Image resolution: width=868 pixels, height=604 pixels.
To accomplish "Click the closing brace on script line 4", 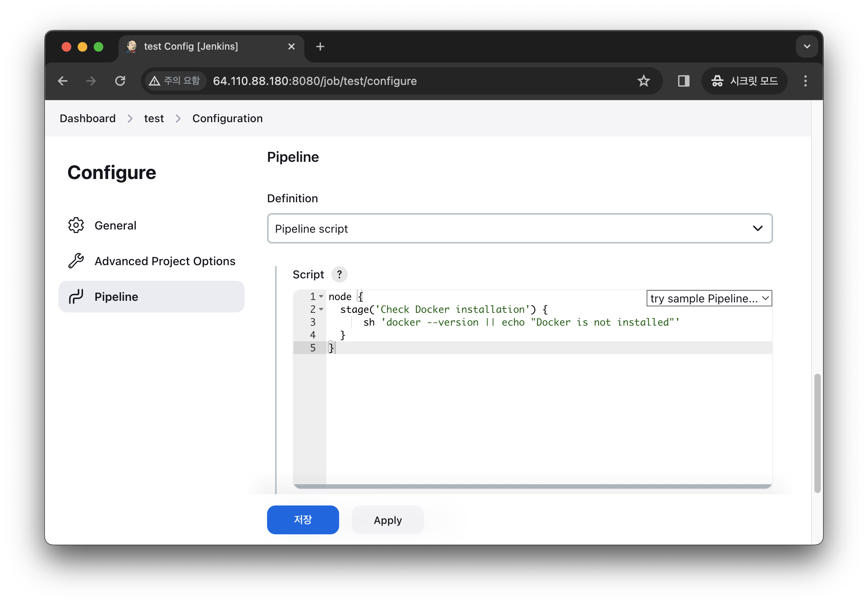I will click(x=343, y=335).
